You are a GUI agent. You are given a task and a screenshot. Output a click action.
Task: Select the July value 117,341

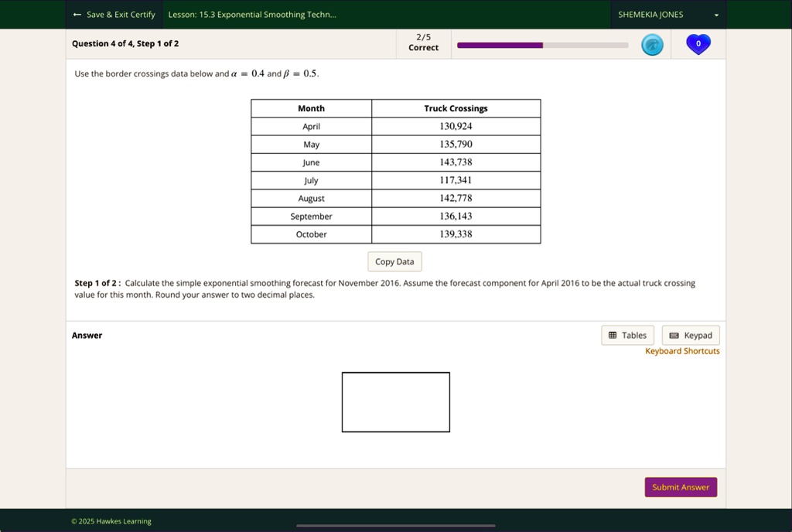pos(456,180)
